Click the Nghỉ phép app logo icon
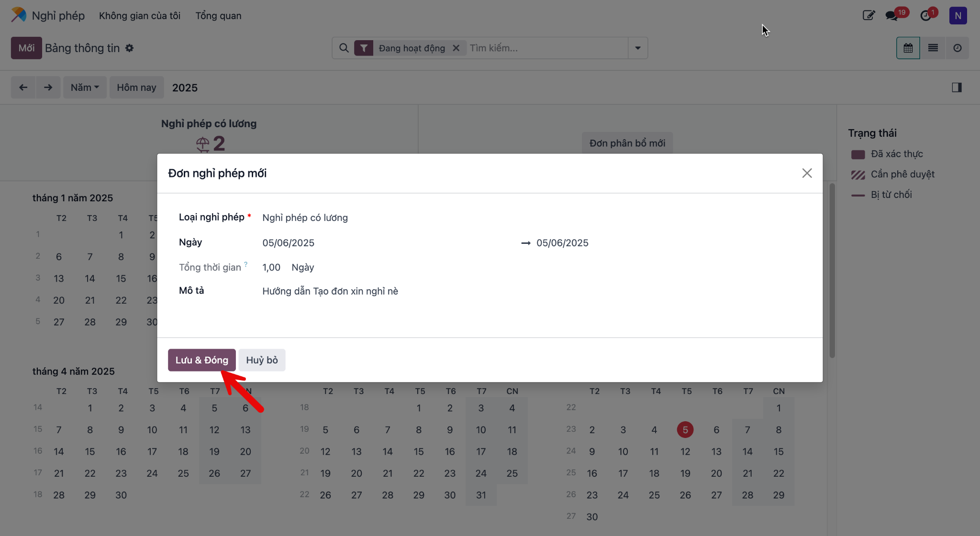Viewport: 980px width, 536px height. (19, 15)
